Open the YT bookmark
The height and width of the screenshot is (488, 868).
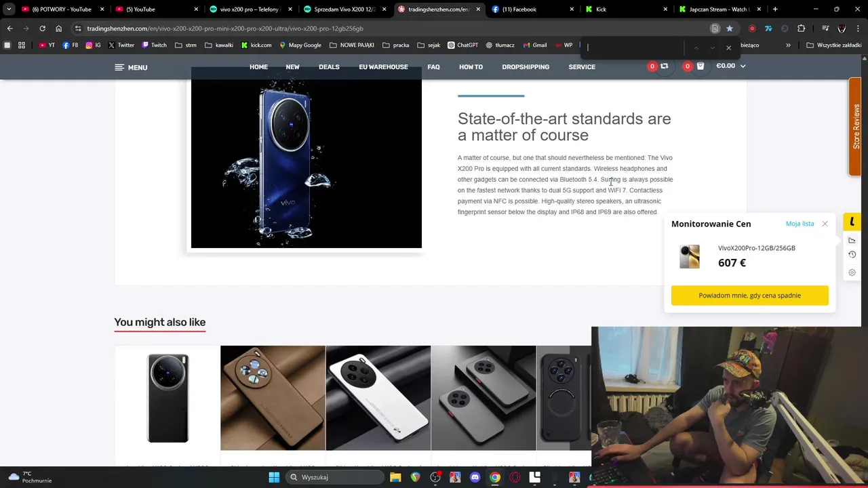click(47, 45)
